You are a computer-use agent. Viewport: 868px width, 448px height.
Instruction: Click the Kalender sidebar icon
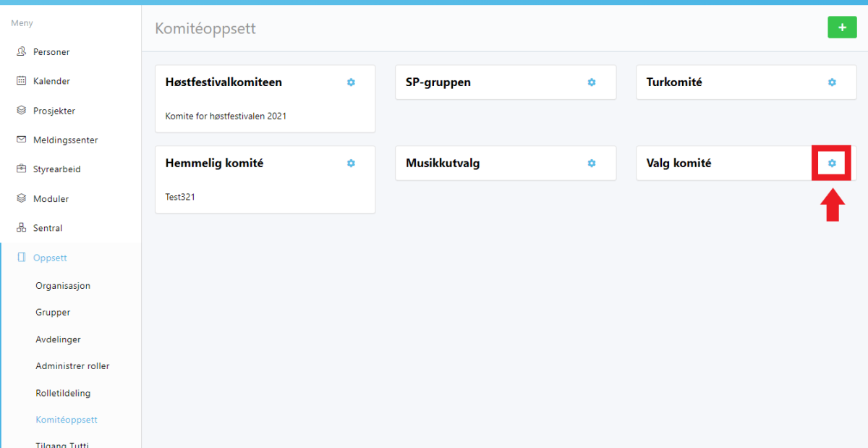click(21, 81)
